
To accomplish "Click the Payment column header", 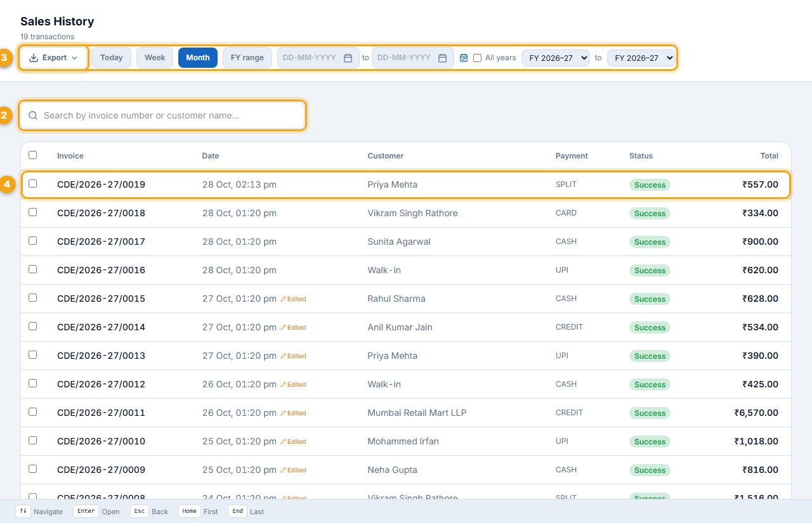I will point(572,156).
